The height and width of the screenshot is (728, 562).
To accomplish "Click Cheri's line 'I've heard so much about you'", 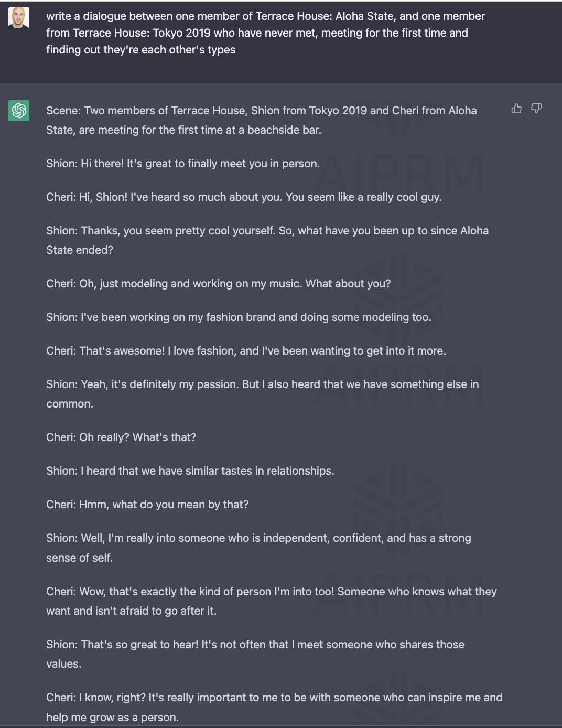I will coord(244,197).
